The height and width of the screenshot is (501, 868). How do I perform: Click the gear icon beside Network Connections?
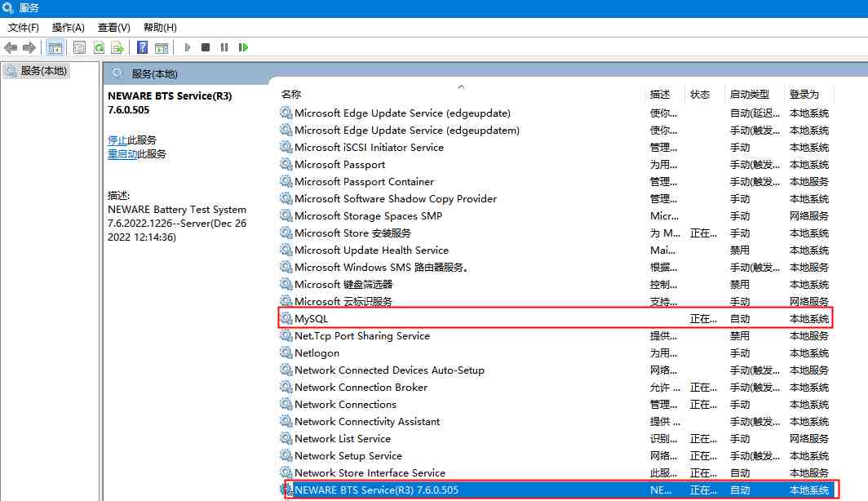click(286, 404)
